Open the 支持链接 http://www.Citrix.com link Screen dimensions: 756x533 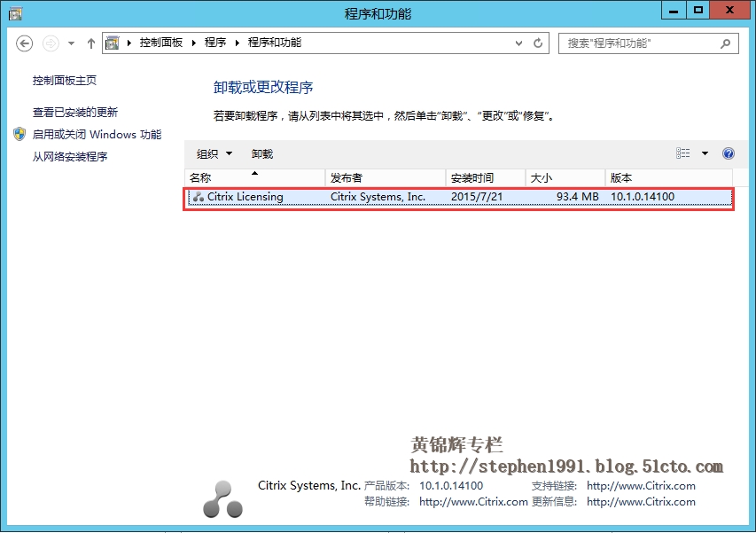[641, 486]
